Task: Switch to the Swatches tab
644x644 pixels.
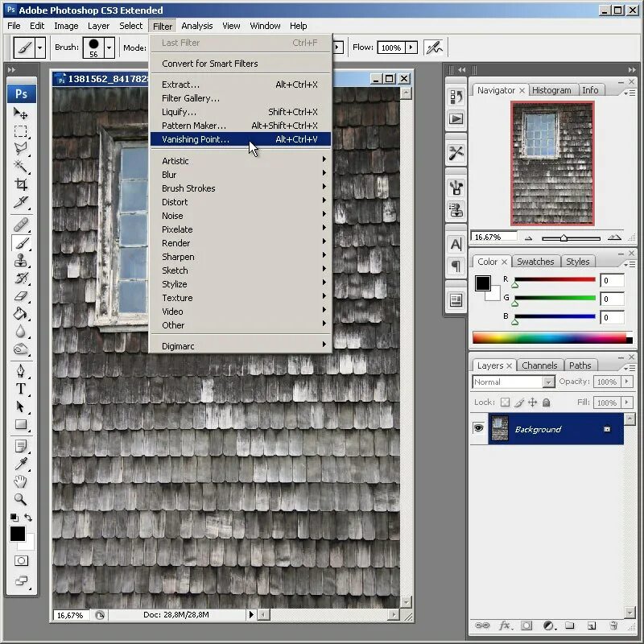Action: click(535, 262)
